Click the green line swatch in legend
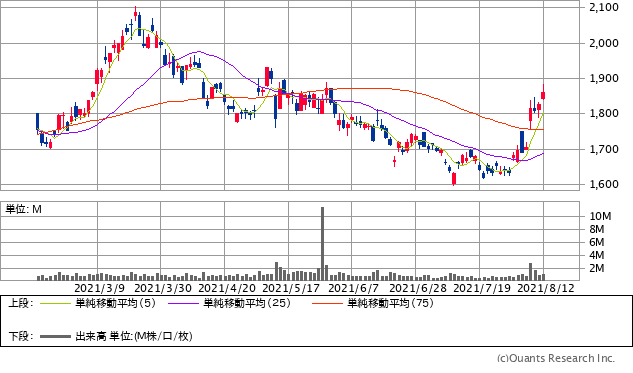The image size is (633, 373). 55,304
